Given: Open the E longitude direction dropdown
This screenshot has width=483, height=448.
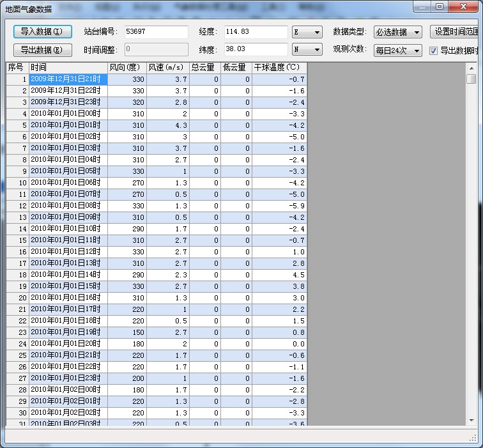Looking at the screenshot, I should (307, 32).
